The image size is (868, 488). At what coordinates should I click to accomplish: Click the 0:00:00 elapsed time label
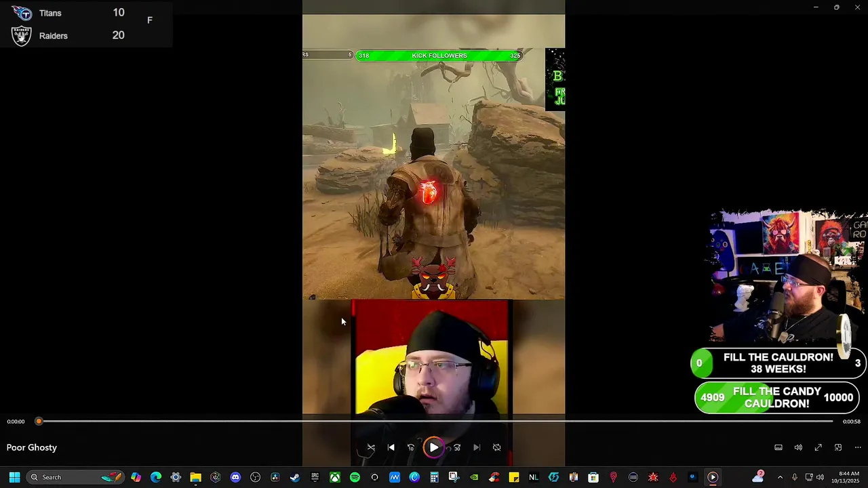16,422
